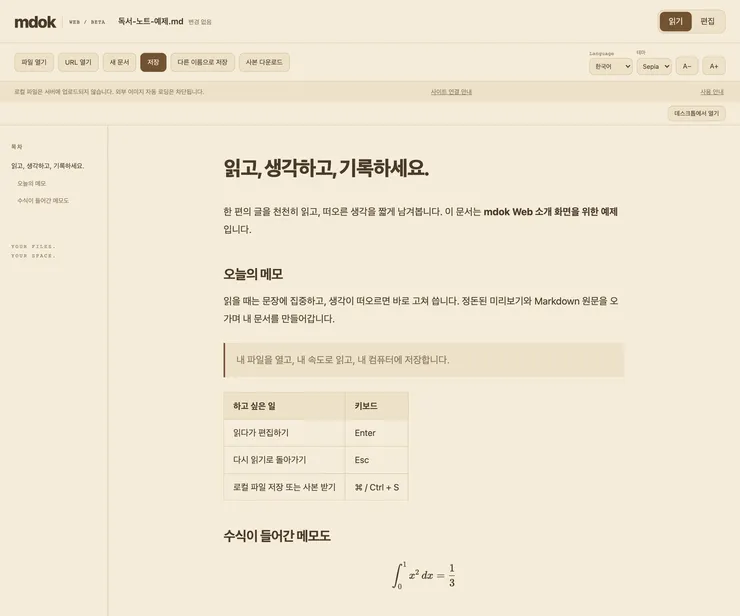The height and width of the screenshot is (616, 740).
Task: Click the 변경 없음 status text
Action: pos(200,22)
